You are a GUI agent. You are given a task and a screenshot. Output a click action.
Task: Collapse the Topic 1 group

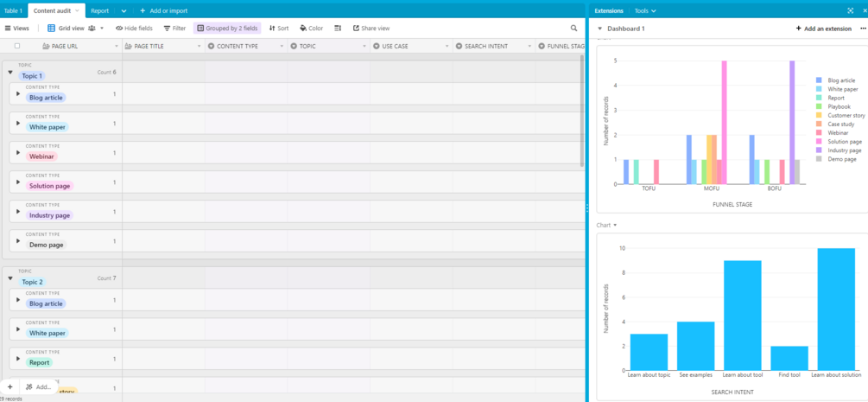point(10,72)
